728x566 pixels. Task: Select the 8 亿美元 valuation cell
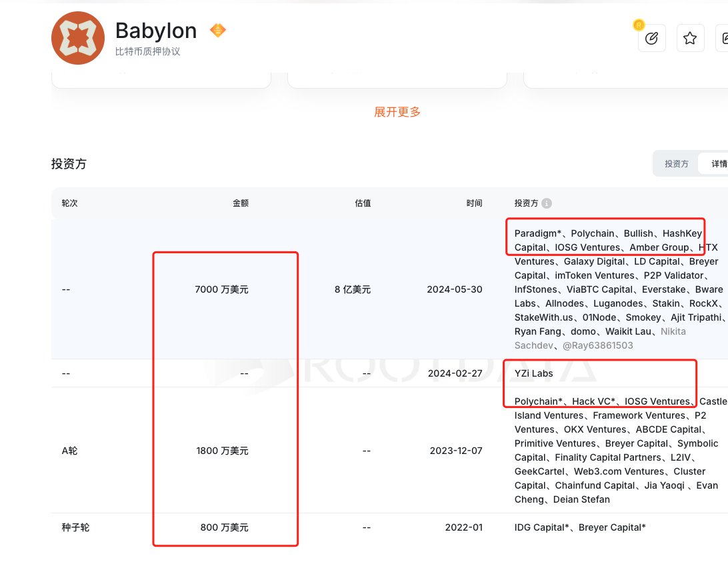[353, 289]
